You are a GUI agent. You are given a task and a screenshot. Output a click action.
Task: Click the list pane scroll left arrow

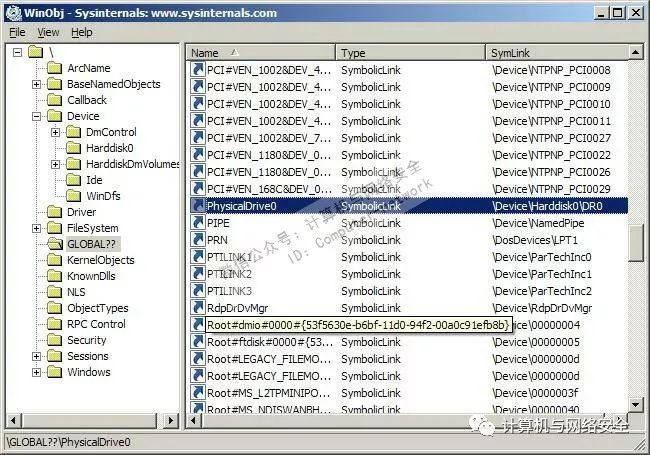(194, 421)
